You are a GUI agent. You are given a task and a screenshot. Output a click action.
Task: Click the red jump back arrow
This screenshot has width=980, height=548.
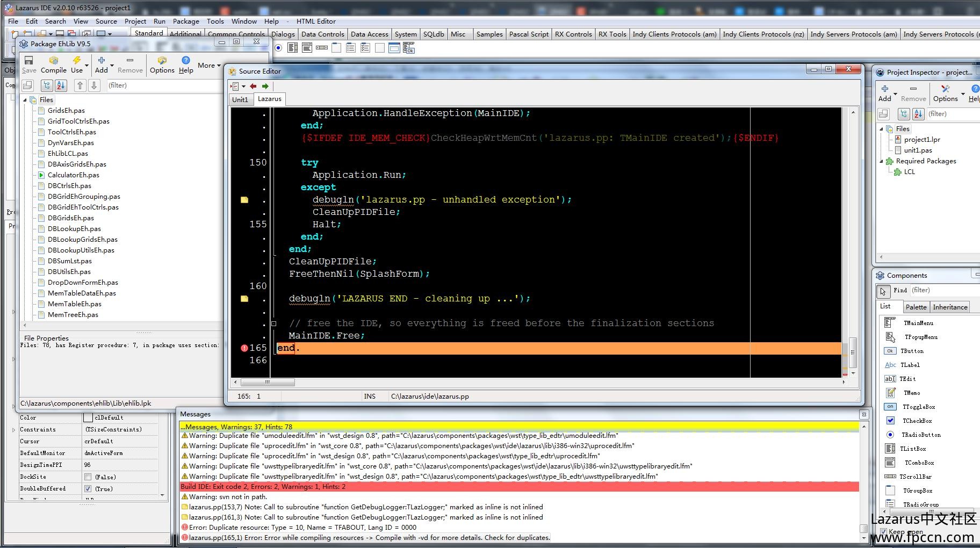(253, 86)
